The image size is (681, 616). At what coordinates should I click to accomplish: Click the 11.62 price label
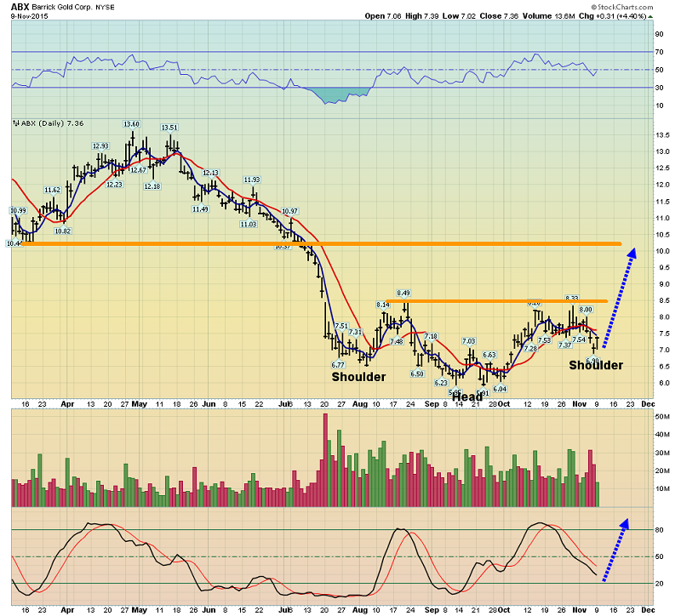52,190
